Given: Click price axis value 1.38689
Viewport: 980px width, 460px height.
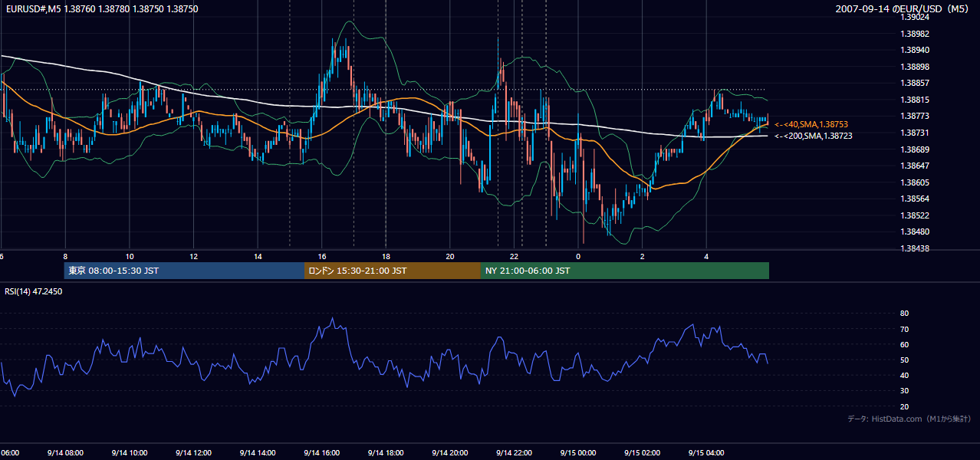Looking at the screenshot, I should coord(915,149).
